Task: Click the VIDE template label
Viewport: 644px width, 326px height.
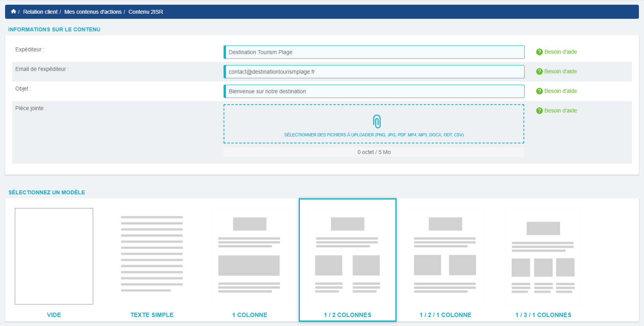Action: point(54,315)
